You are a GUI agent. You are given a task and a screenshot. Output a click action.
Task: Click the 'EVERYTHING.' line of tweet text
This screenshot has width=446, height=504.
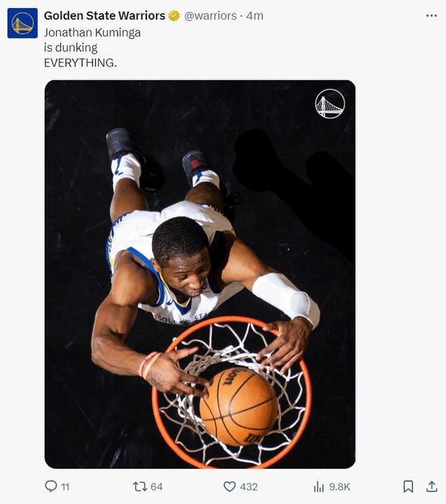click(81, 63)
